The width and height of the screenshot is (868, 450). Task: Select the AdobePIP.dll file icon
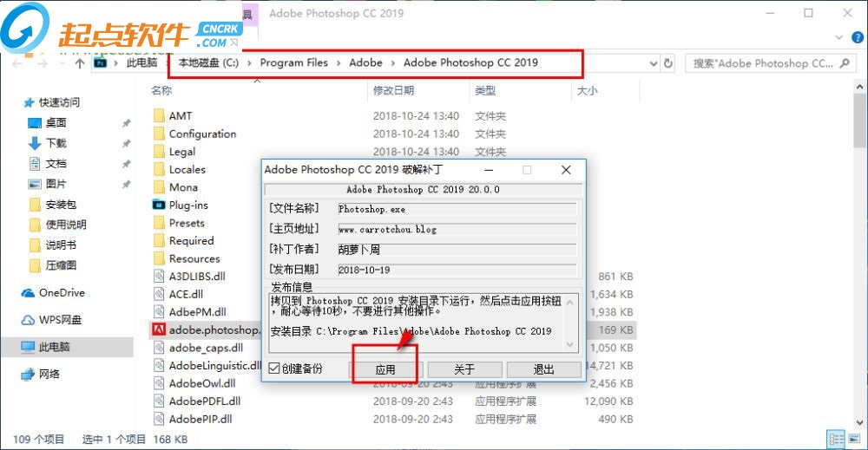(x=159, y=419)
